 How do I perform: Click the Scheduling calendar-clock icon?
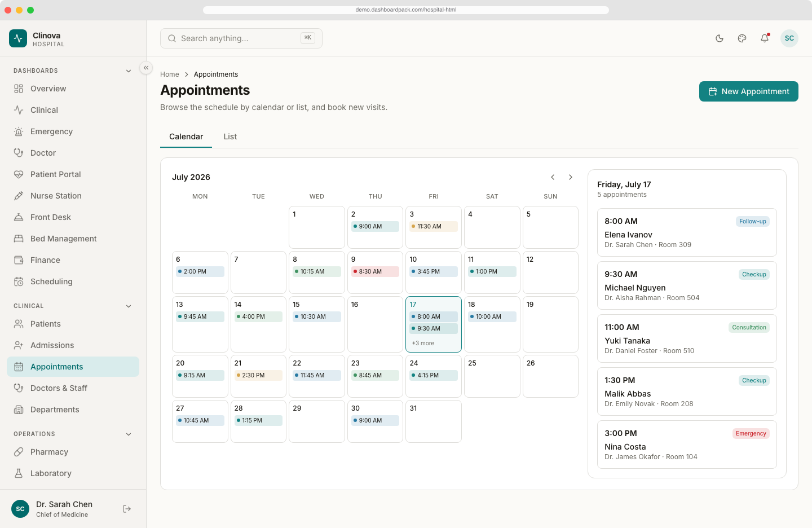pos(19,281)
